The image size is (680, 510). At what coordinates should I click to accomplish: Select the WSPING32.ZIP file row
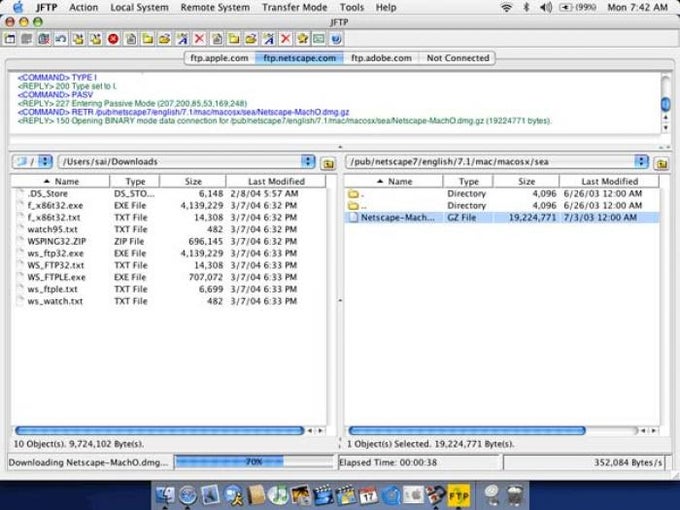[168, 242]
